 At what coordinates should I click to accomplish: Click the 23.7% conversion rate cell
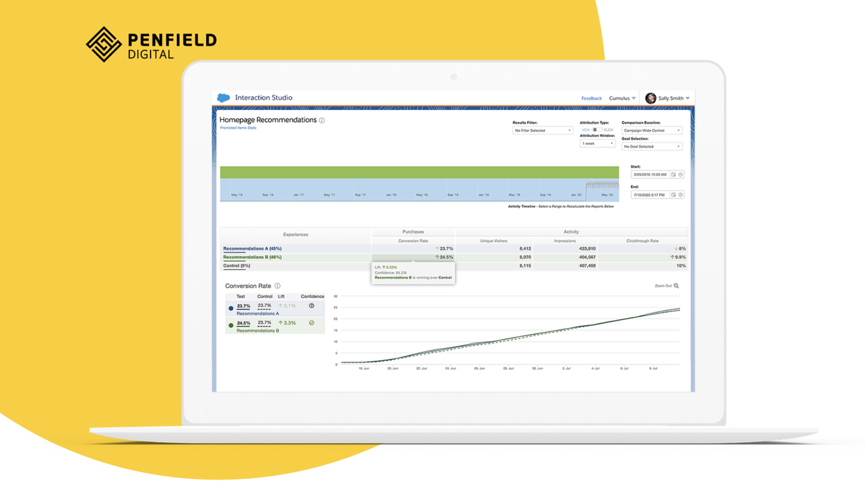coord(413,249)
